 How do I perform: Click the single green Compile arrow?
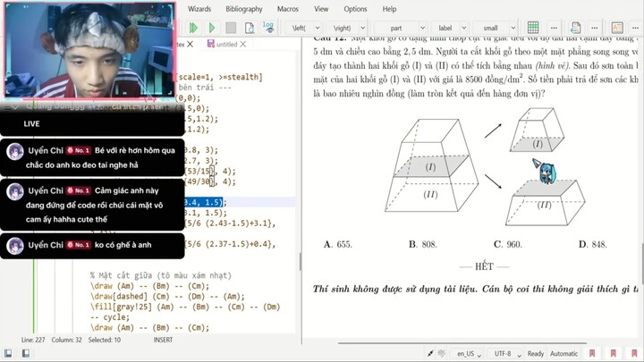click(212, 28)
